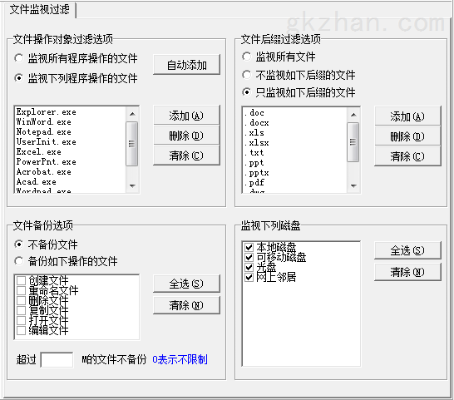Select 监视所有文件 radio option
This screenshot has width=454, height=400.
click(x=246, y=57)
